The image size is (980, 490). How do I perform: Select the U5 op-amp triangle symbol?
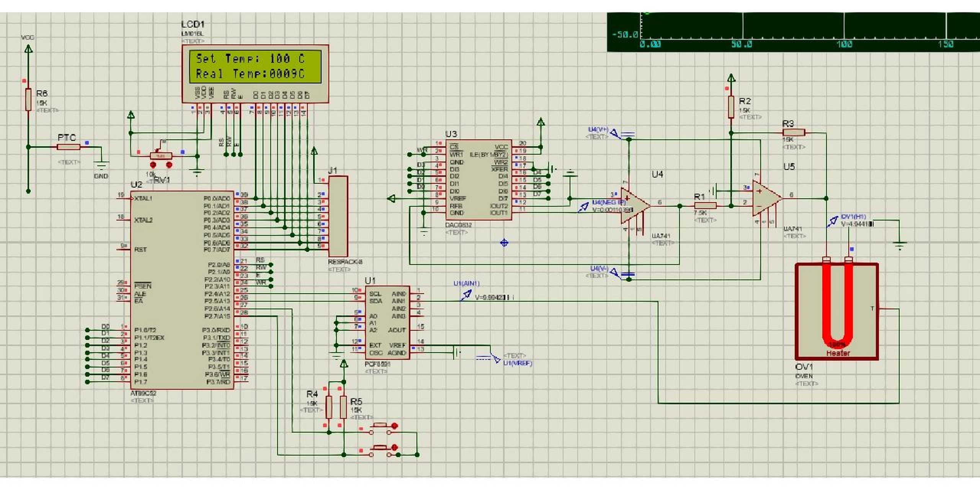point(767,198)
